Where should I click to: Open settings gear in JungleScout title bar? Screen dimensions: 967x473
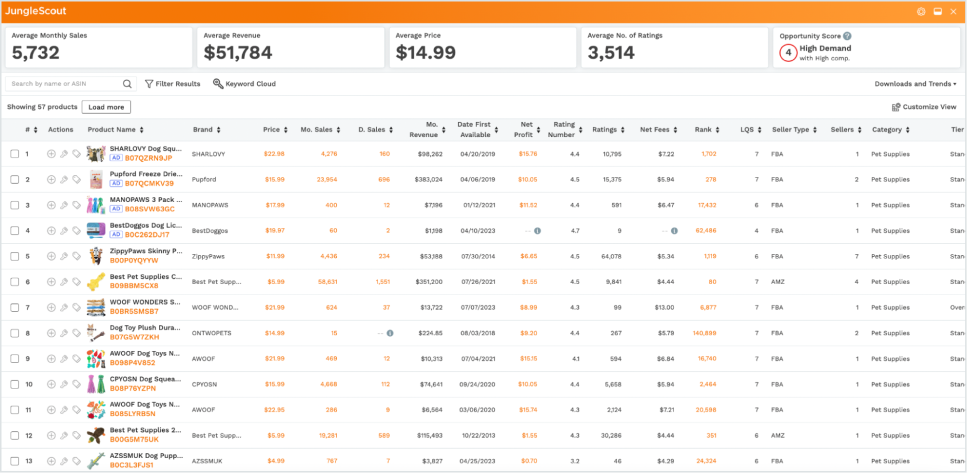point(921,12)
